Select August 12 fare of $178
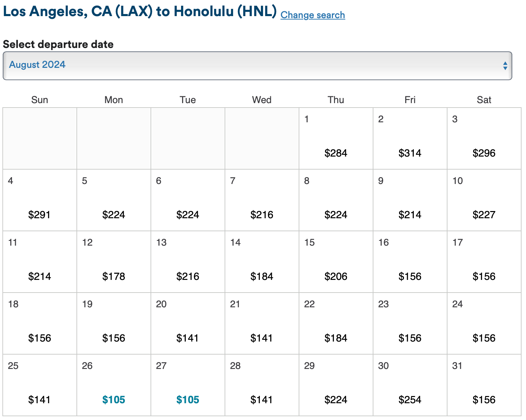Image resolution: width=526 pixels, height=420 pixels. click(x=113, y=276)
